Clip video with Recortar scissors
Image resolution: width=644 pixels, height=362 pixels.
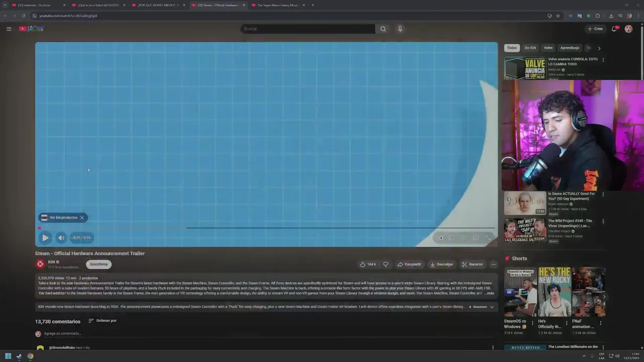472,264
